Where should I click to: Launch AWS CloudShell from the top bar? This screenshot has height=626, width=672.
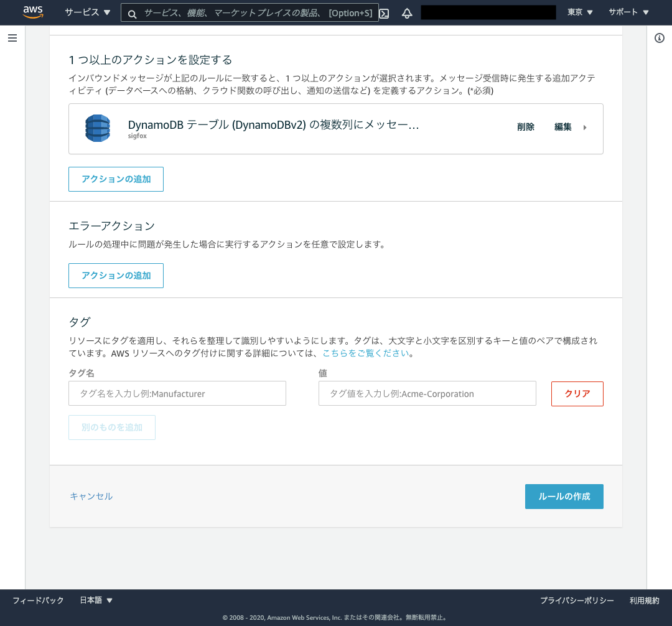(x=384, y=12)
